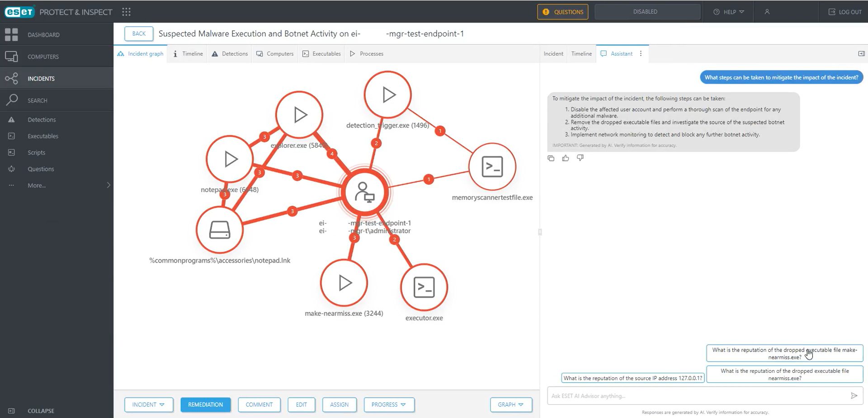Switch to the Incident graph tab
The height and width of the screenshot is (418, 868).
(140, 53)
